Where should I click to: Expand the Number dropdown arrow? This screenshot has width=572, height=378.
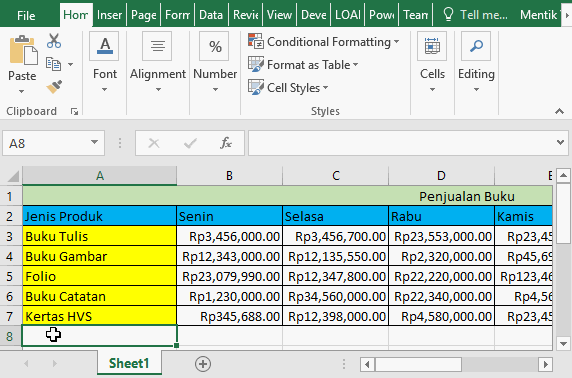click(215, 89)
